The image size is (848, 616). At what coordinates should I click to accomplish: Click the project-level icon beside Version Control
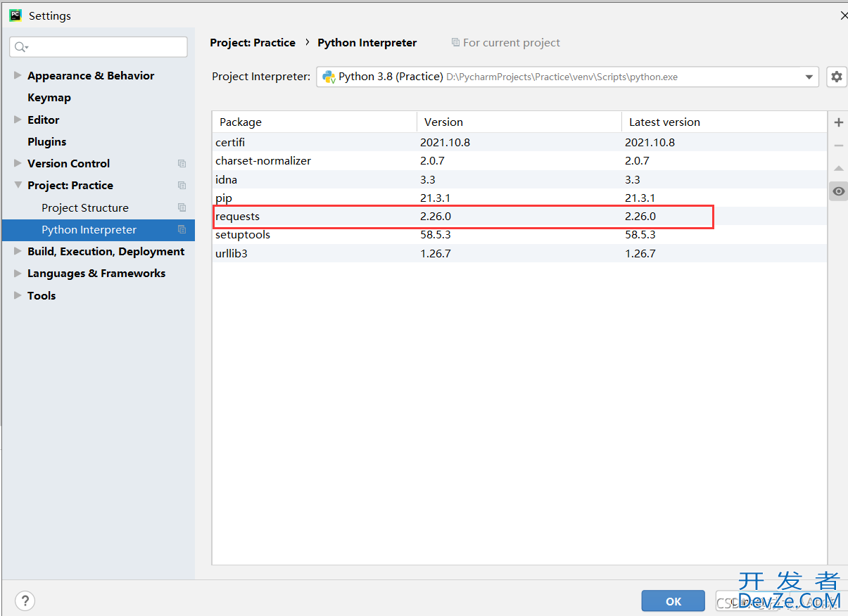pyautogui.click(x=182, y=164)
